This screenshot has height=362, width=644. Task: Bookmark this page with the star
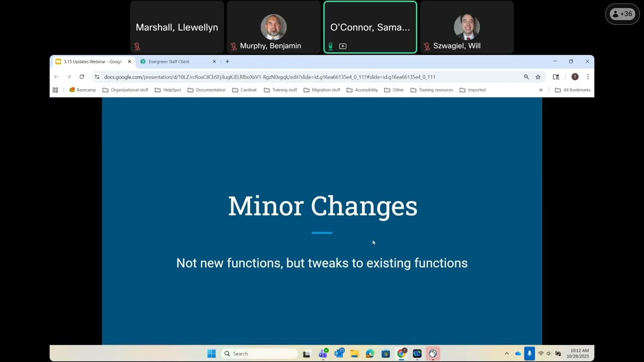(x=538, y=77)
